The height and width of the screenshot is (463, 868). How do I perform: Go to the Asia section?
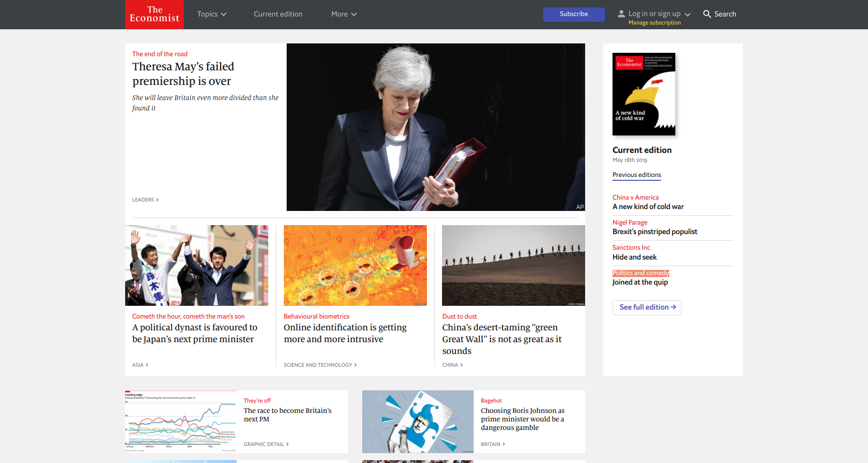pos(140,365)
